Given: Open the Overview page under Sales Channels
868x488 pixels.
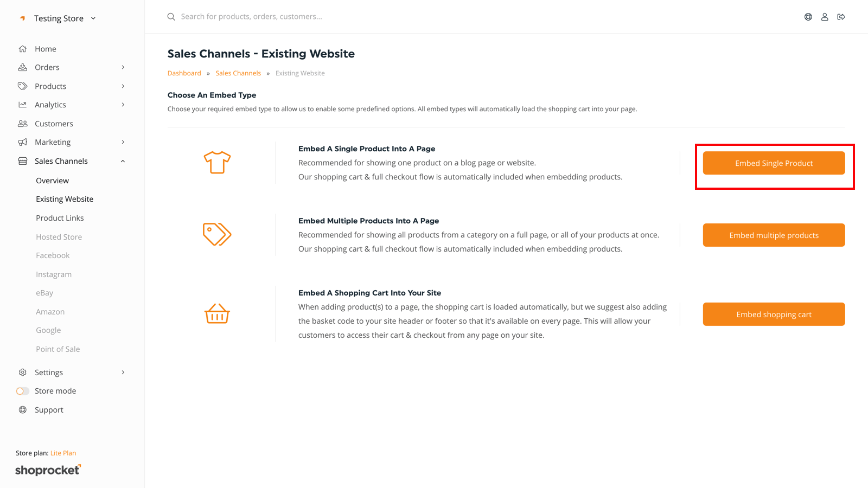Looking at the screenshot, I should (52, 180).
